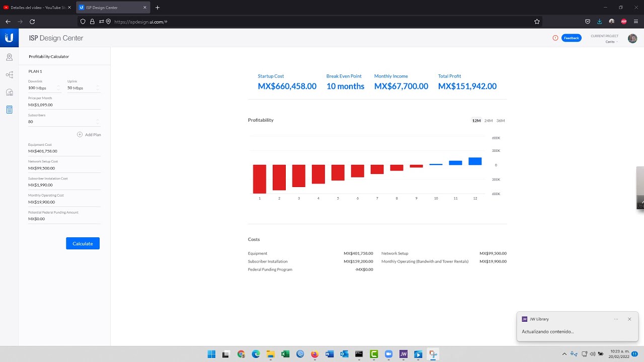Click the browser address bar
The width and height of the screenshot is (644, 362).
pos(309,22)
